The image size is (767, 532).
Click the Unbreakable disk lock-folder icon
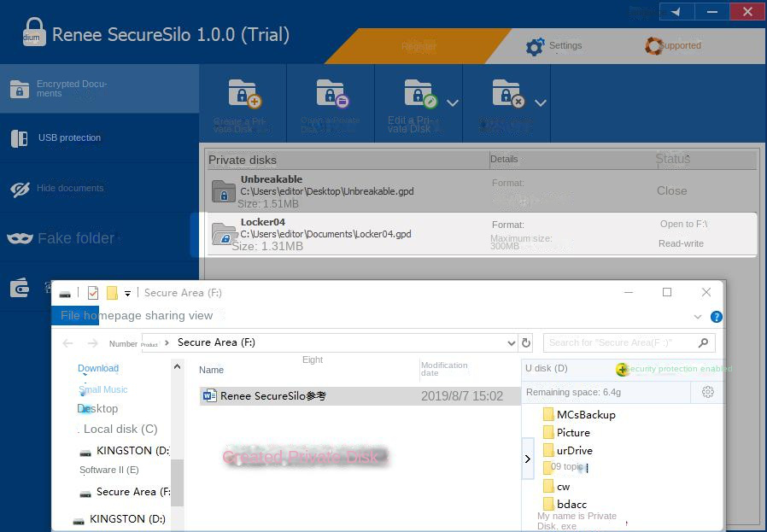coord(224,191)
